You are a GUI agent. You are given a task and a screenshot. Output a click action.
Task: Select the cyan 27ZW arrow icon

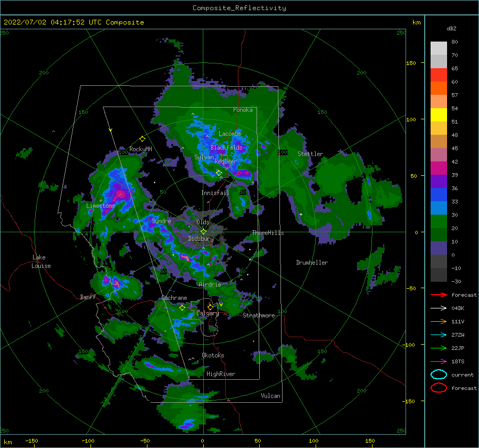click(x=439, y=335)
